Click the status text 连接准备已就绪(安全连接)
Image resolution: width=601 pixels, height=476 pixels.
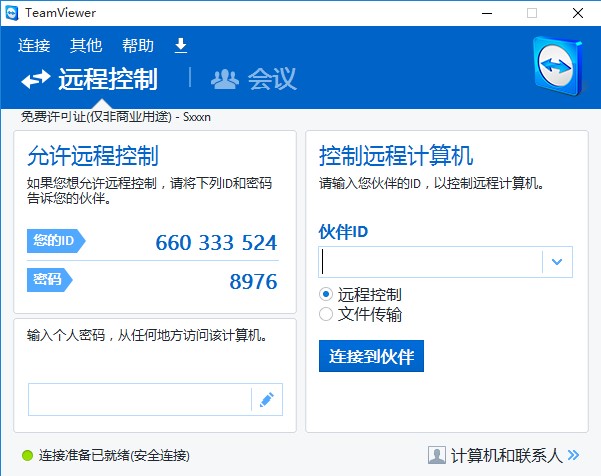click(x=114, y=455)
